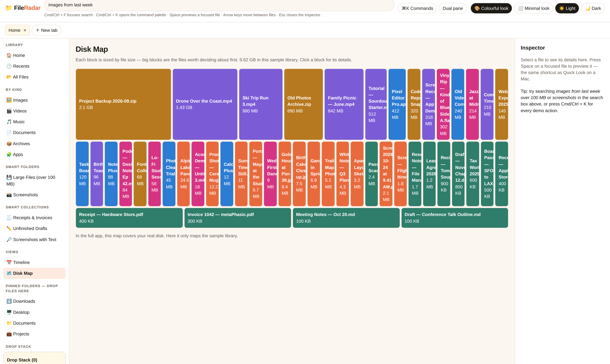Viewport: 610px width, 364px height.
Task: Show All Files in sidebar
Action: [x=34, y=77]
